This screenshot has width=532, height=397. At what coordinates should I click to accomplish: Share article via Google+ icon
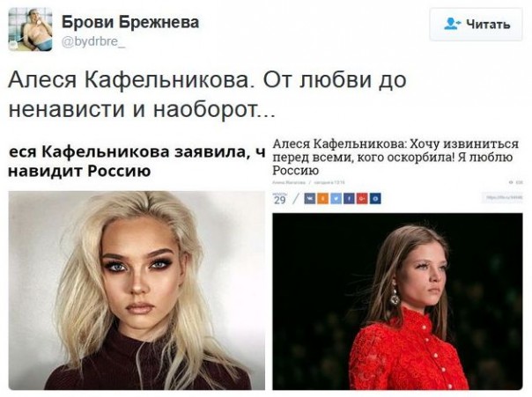(x=362, y=198)
